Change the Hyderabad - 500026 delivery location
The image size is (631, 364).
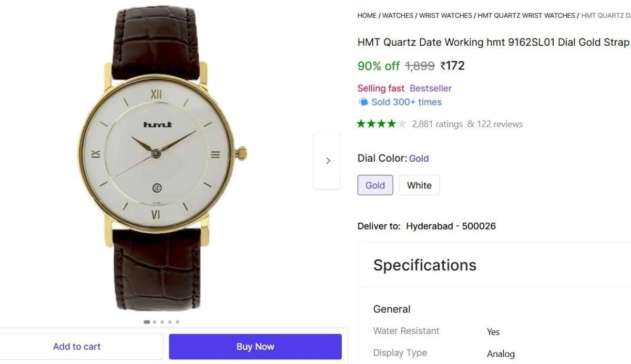pos(451,226)
